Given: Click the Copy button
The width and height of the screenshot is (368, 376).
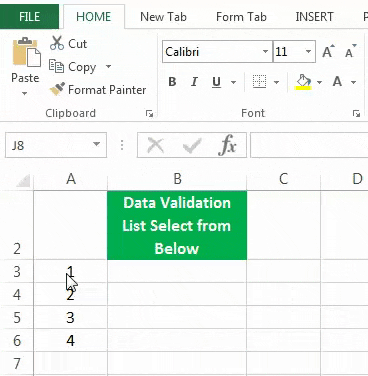Looking at the screenshot, I should [73, 67].
